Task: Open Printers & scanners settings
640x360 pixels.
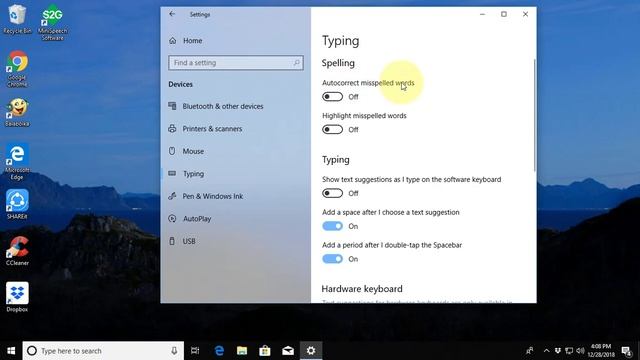Action: [205, 129]
